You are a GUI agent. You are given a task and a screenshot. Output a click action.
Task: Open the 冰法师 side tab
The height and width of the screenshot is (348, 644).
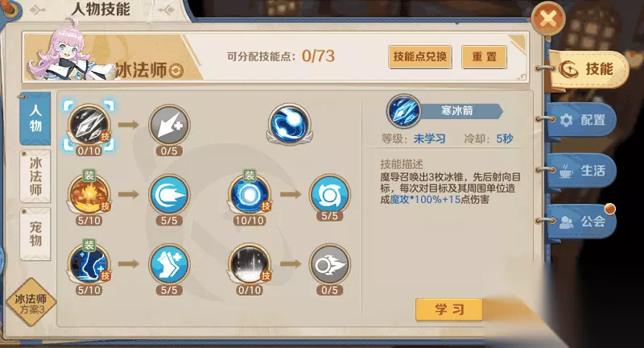tap(35, 176)
